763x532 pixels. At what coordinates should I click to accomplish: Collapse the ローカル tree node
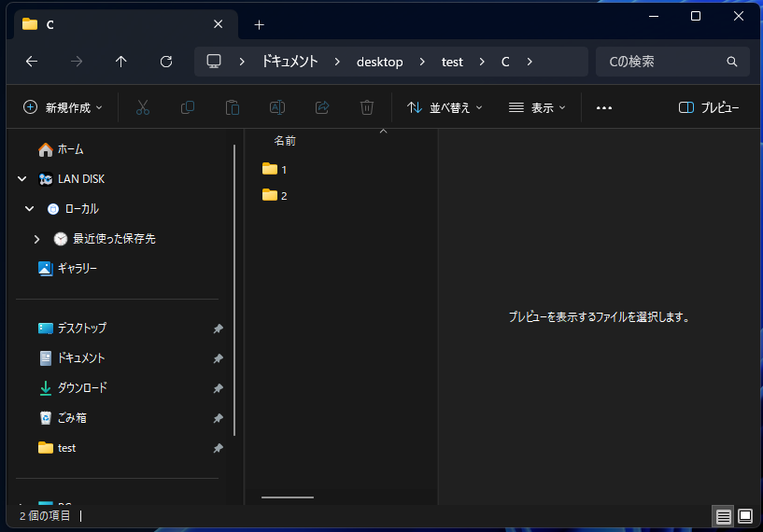(x=29, y=209)
